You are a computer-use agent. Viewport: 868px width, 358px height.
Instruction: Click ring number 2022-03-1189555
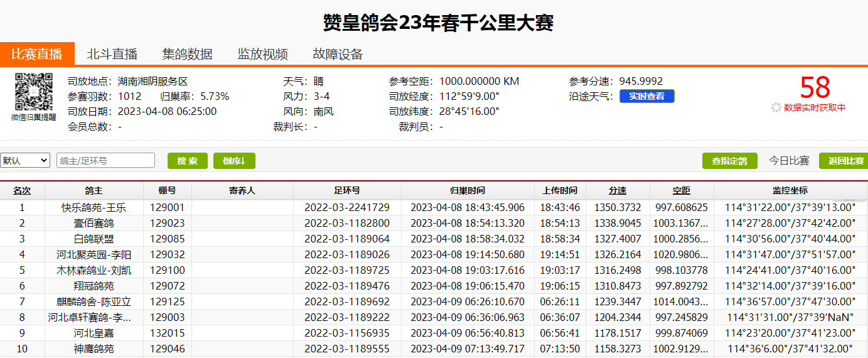[346, 349]
